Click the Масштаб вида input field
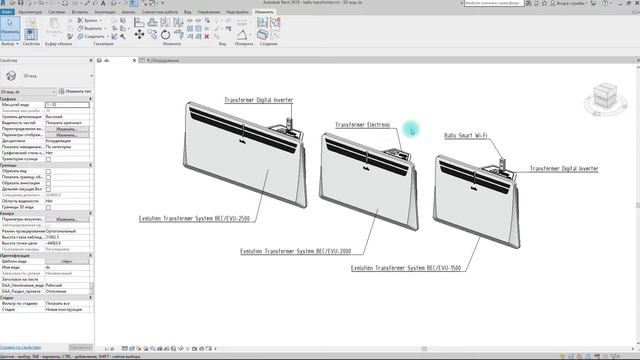Screen dimensions: 640x360 pyautogui.click(x=67, y=105)
